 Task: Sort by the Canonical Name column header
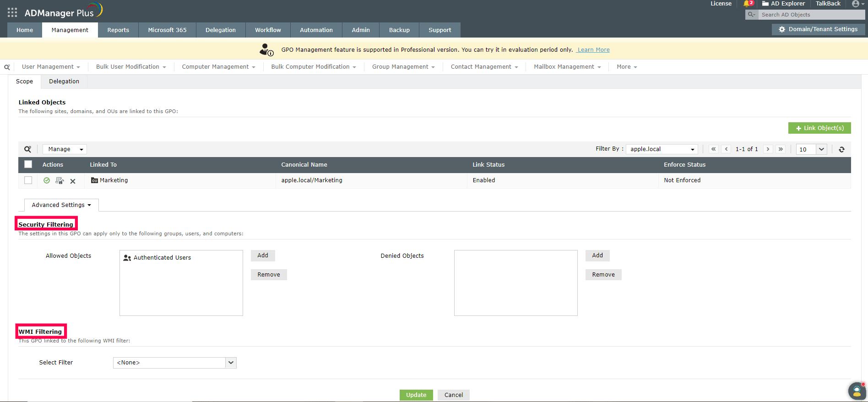pos(304,165)
